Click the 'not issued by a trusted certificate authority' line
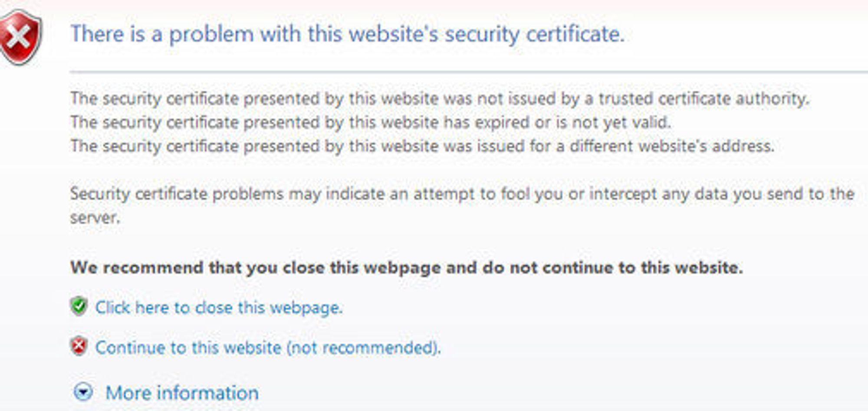Screen dimensions: 868x411 [440, 99]
